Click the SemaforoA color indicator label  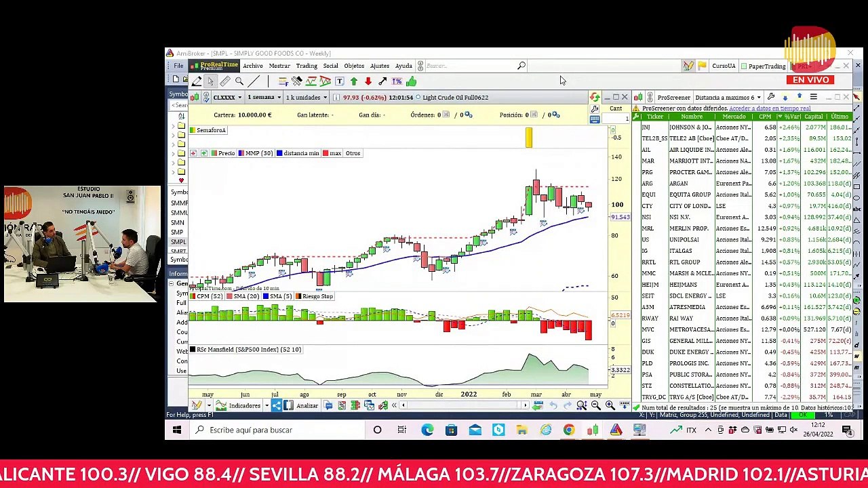pyautogui.click(x=208, y=130)
